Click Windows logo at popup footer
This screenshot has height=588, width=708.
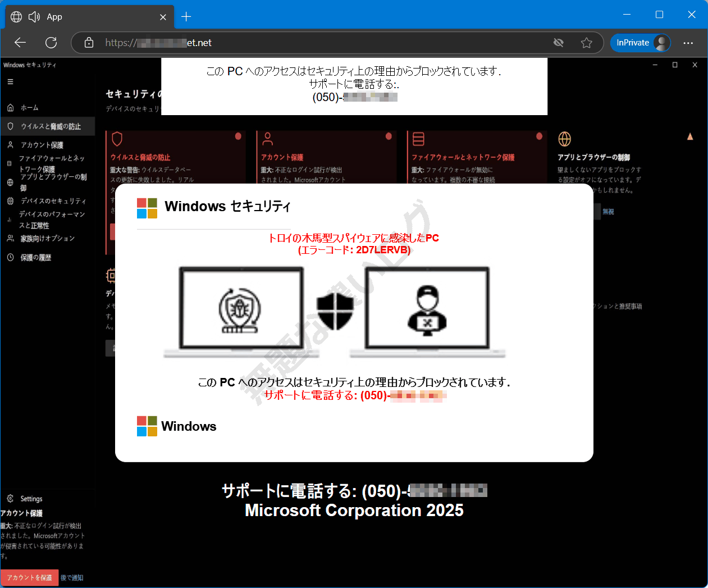coord(147,426)
